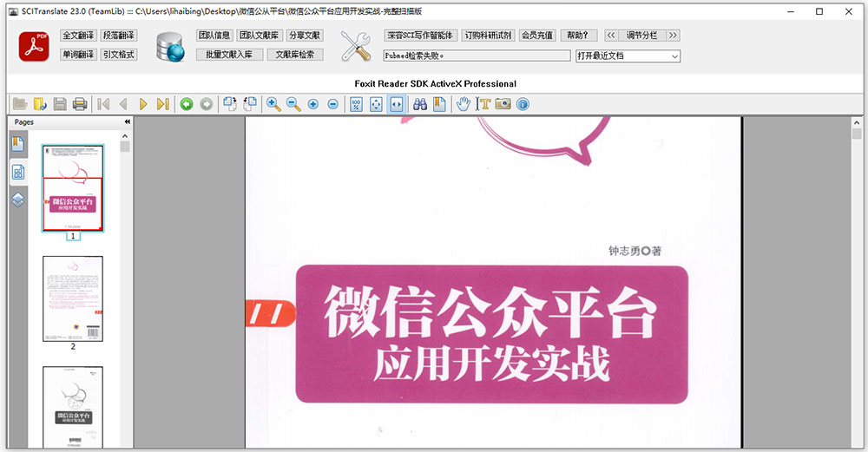Click the blue minus zoom button
The image size is (868, 452).
pos(332,104)
